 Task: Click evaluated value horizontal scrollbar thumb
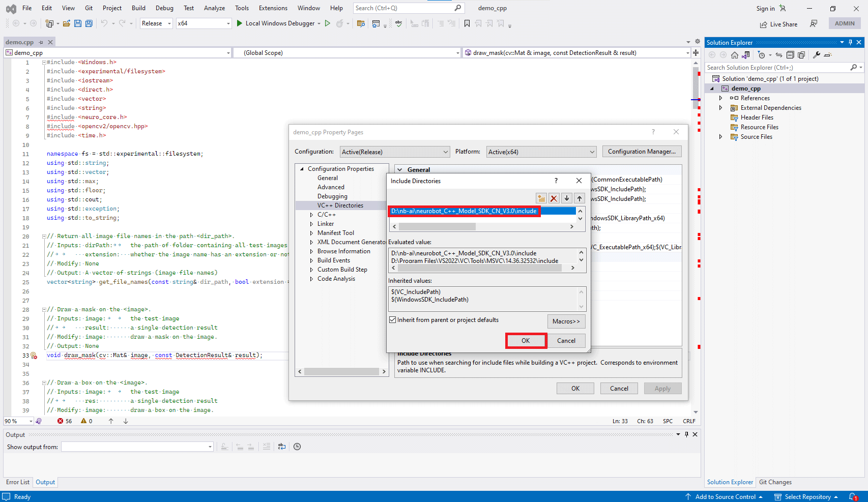480,268
